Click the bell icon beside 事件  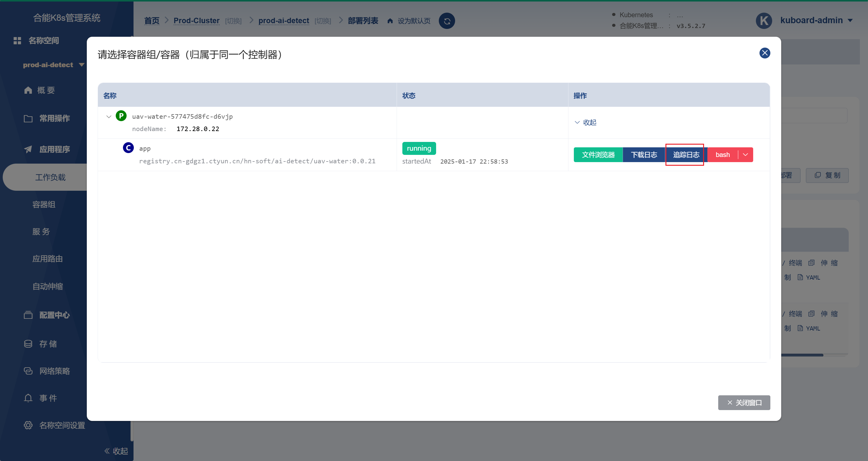[28, 398]
